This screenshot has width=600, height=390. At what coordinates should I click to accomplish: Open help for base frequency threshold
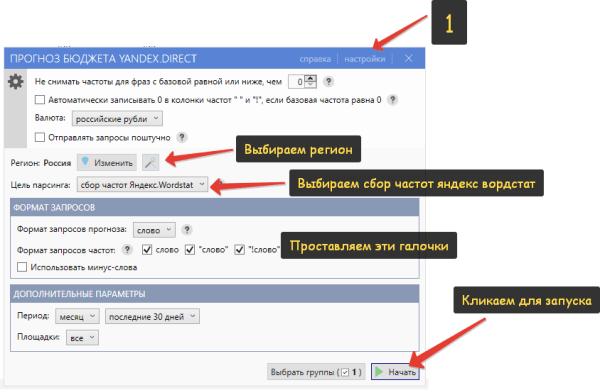(x=328, y=82)
